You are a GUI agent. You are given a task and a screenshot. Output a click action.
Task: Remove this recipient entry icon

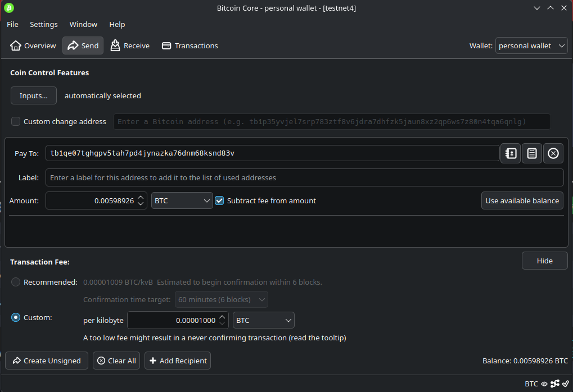click(553, 153)
